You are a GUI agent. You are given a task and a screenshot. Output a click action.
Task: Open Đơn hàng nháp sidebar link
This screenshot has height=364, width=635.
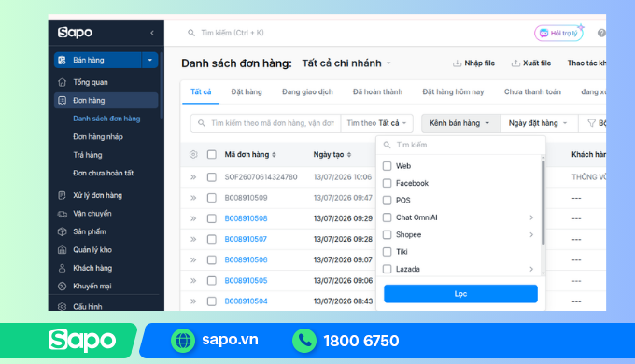coord(98,137)
